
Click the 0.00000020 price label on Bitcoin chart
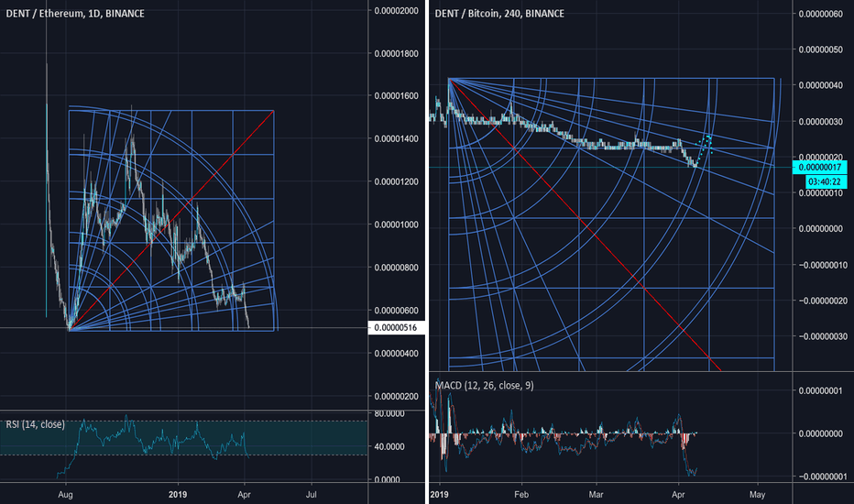click(x=821, y=157)
